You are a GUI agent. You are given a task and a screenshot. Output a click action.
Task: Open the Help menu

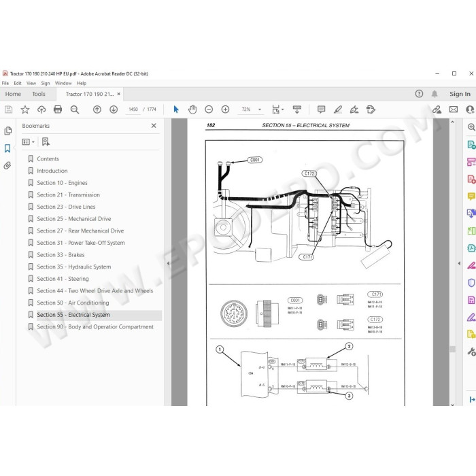point(82,83)
